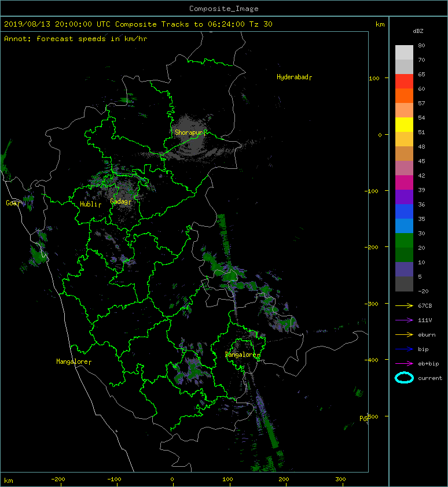Select the Bangalore city label

[241, 355]
